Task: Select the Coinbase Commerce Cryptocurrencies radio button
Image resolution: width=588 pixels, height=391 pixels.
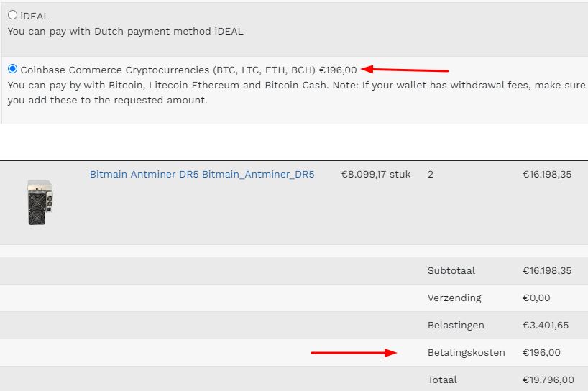Action: click(x=12, y=69)
